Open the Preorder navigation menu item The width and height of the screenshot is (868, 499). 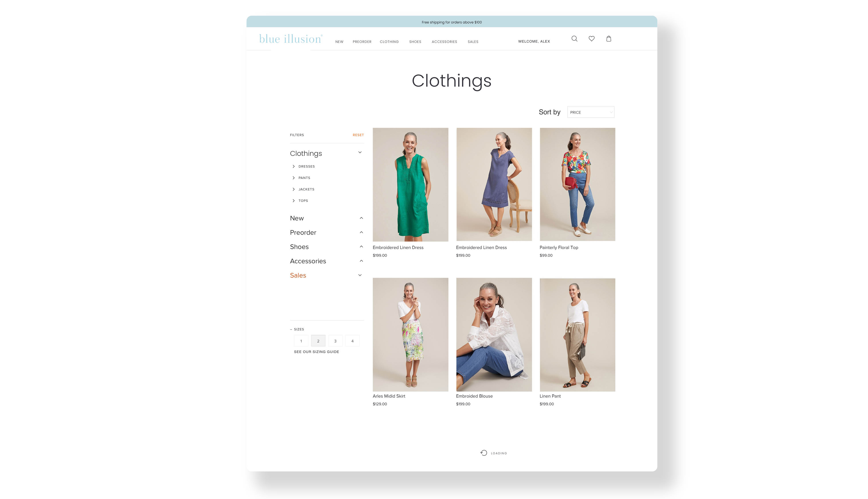(362, 42)
